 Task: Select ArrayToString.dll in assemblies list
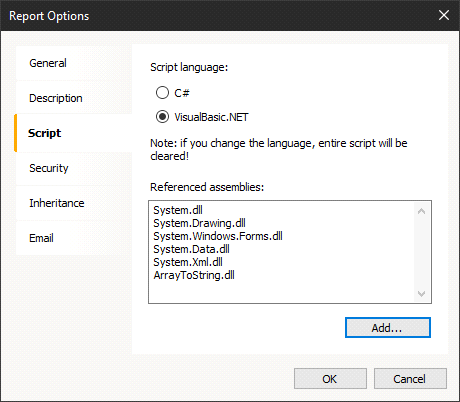(x=194, y=275)
